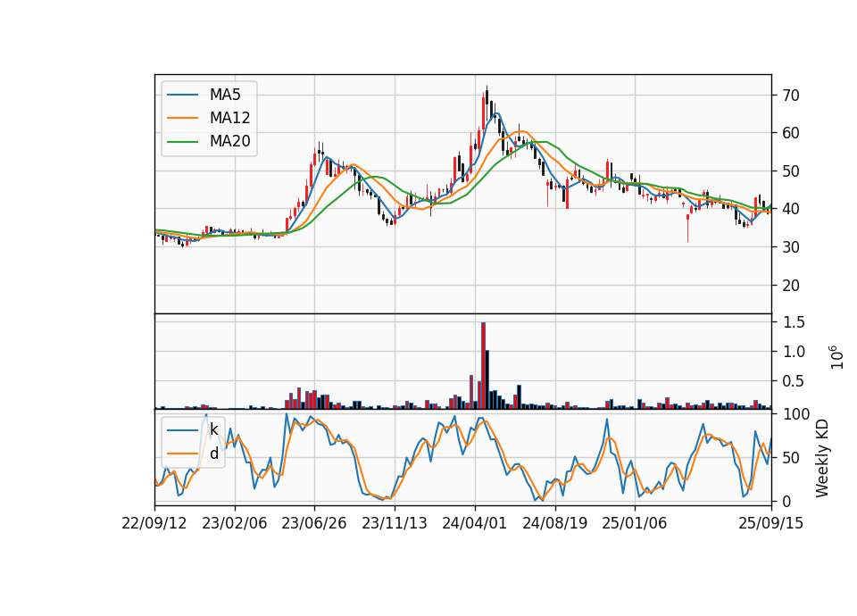This screenshot has width=857, height=616.
Task: Click the 20 price axis tick label
Action: 790,286
